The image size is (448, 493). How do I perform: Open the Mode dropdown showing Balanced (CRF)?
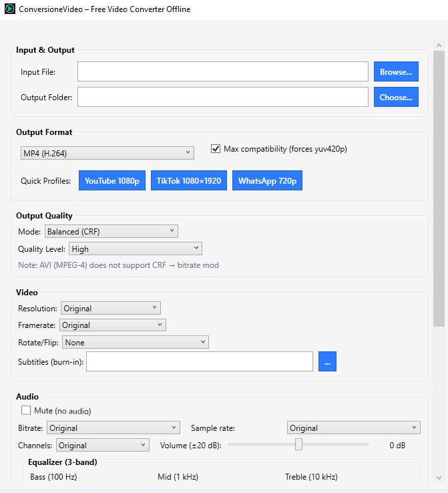tap(111, 231)
